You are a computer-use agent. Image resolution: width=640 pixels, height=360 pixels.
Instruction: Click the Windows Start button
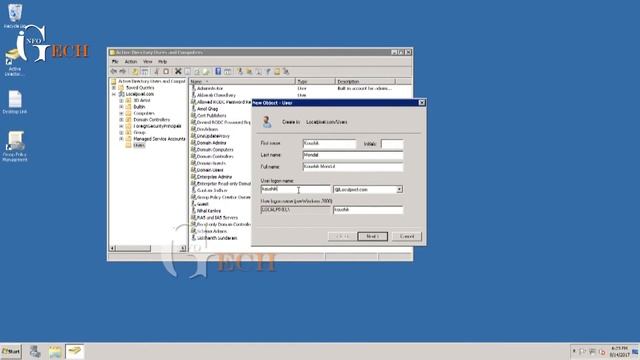tap(11, 351)
